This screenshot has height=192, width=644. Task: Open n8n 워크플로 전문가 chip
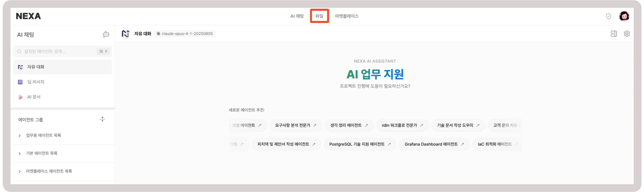point(403,125)
